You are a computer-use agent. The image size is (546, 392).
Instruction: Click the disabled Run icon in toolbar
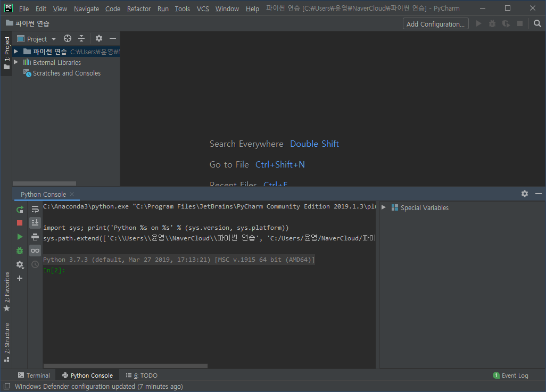tap(479, 24)
